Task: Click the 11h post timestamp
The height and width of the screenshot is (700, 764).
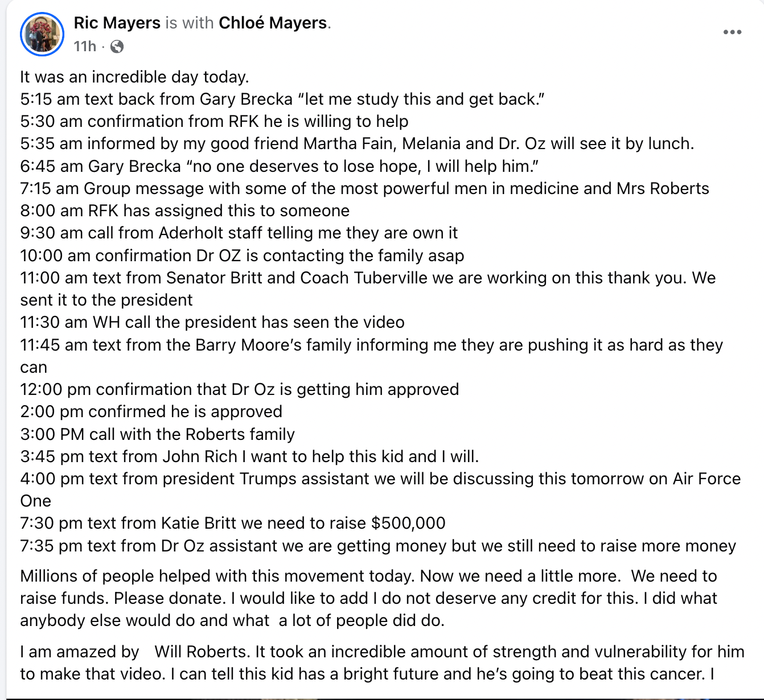Action: pos(85,47)
